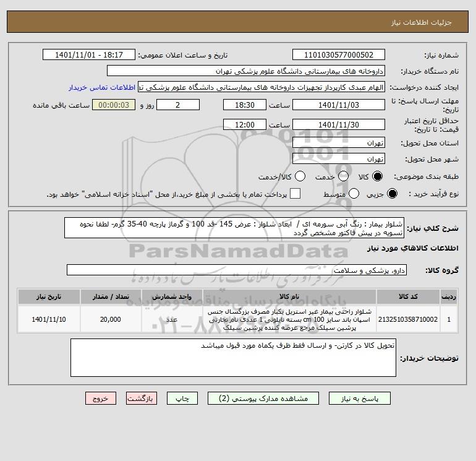Viewport: 476px width, 461px height.
Task: Click the پاسخ به نیاز button
Action: coord(360,399)
